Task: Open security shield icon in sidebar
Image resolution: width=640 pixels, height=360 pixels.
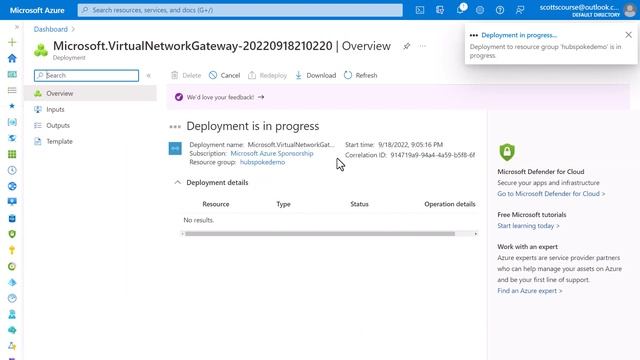Action: (12, 234)
